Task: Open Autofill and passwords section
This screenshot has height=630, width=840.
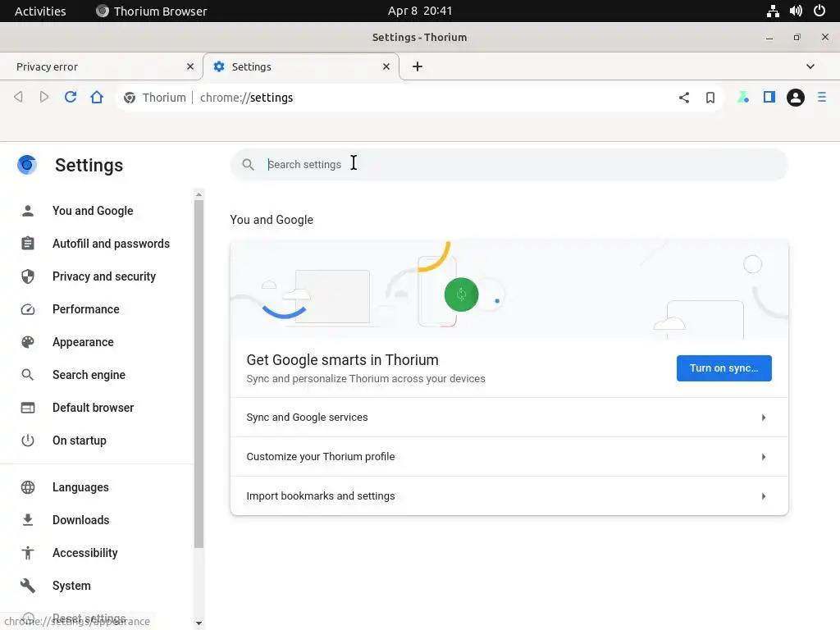Action: coord(111,244)
